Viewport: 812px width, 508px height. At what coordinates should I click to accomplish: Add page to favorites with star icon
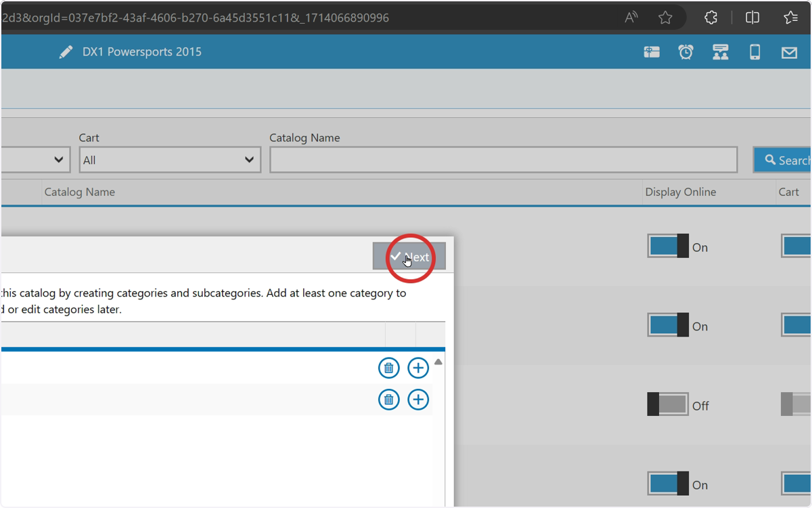[x=665, y=18]
